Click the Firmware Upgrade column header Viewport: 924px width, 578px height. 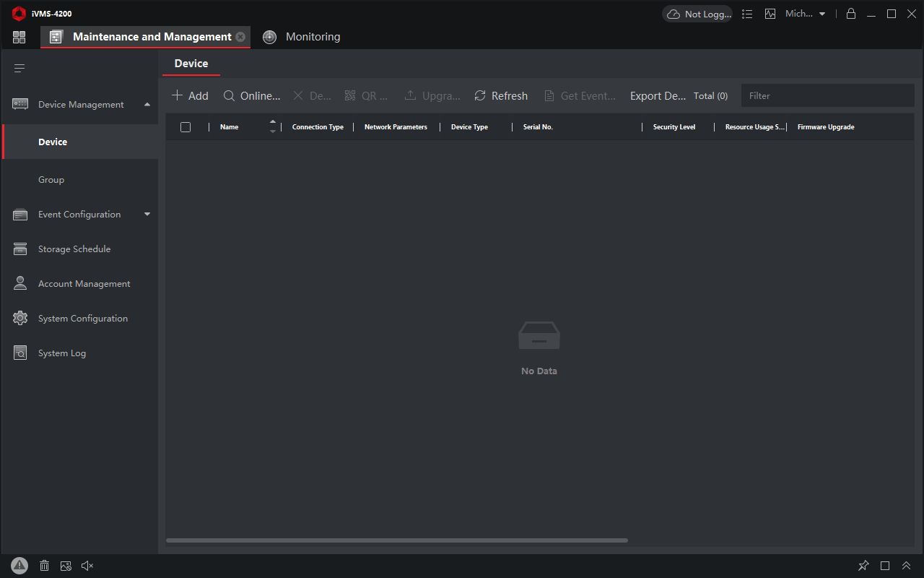tap(826, 127)
